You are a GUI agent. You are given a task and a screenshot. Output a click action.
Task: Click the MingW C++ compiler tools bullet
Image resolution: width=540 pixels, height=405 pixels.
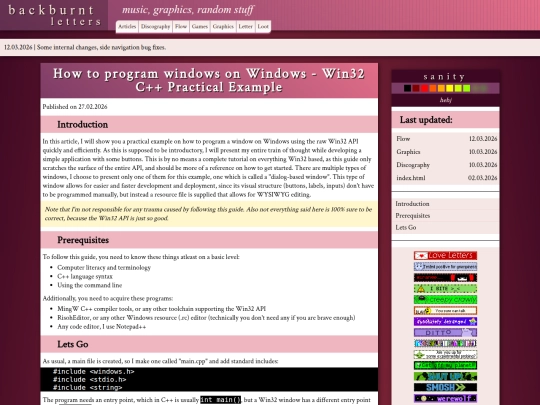[x=162, y=309]
